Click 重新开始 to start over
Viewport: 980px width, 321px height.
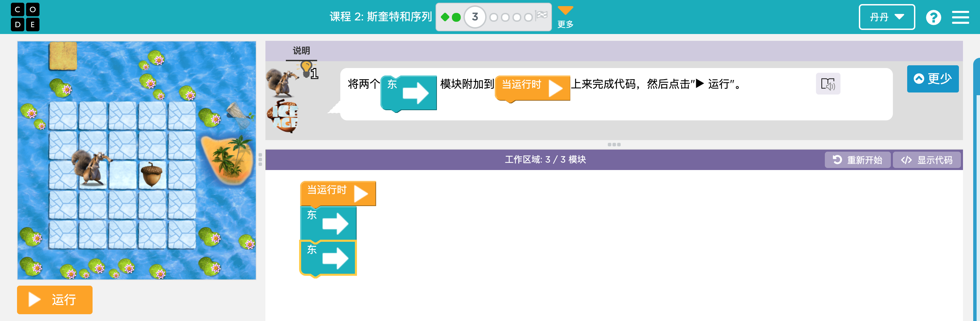point(857,160)
